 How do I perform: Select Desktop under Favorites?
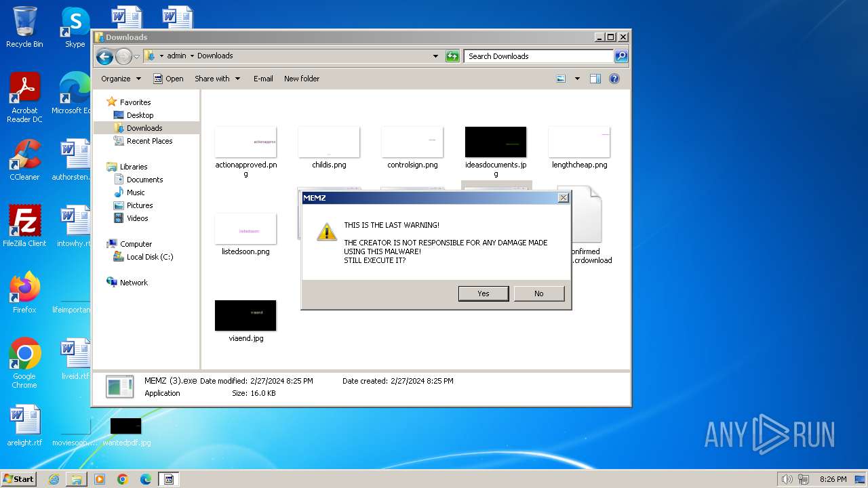tap(140, 115)
